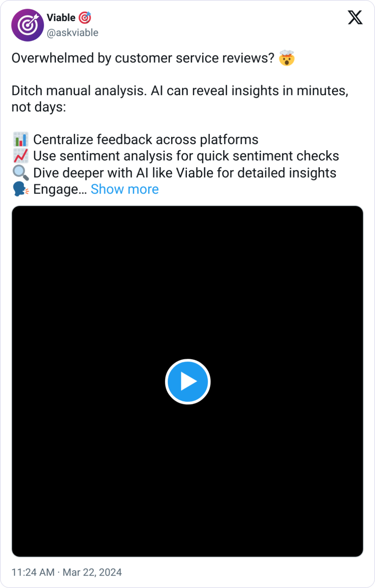The height and width of the screenshot is (588, 375).
Task: Click the 'Dive deeper with AI' line
Action: (185, 173)
